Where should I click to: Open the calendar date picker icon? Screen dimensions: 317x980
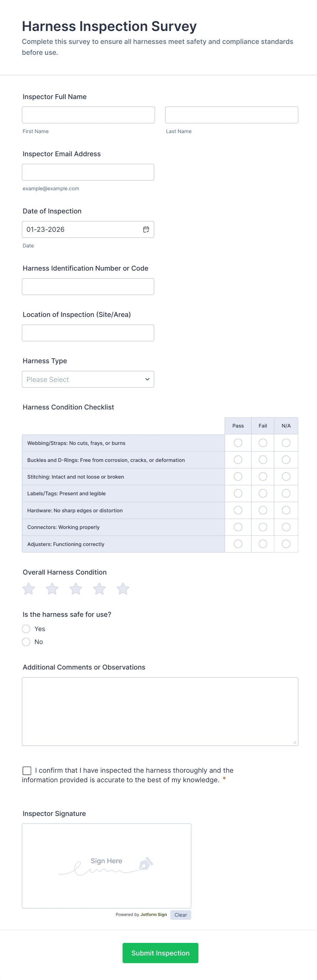point(146,229)
